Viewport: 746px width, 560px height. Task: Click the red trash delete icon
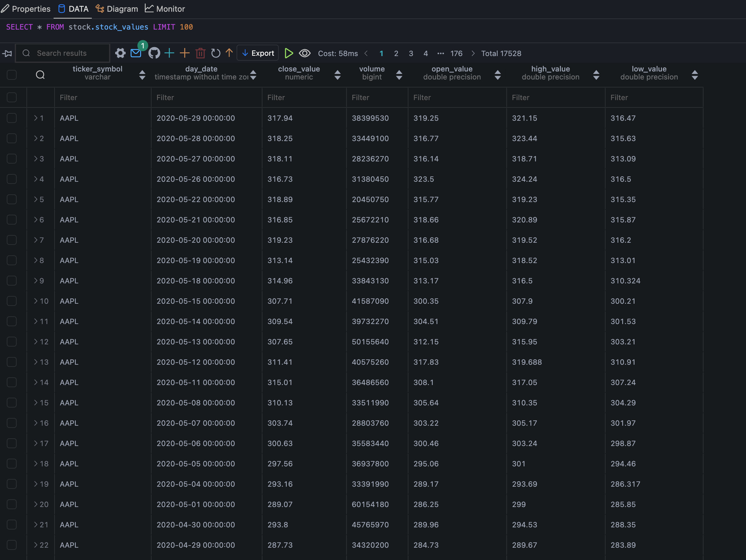point(200,53)
